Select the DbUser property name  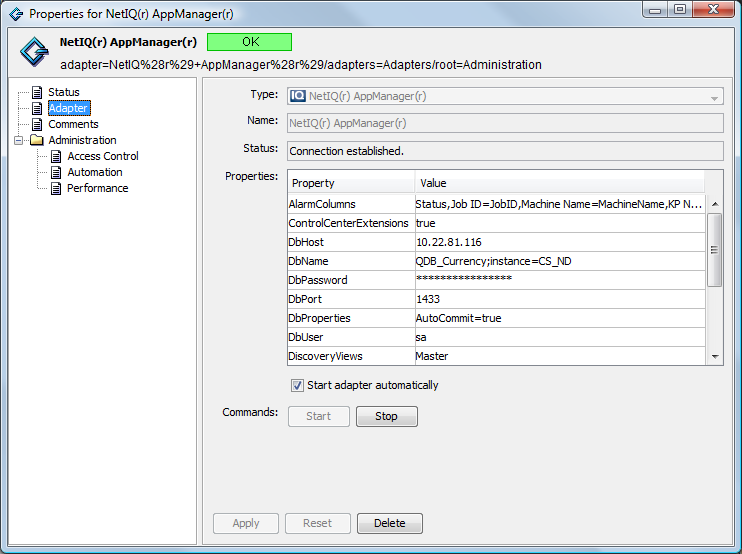[306, 337]
